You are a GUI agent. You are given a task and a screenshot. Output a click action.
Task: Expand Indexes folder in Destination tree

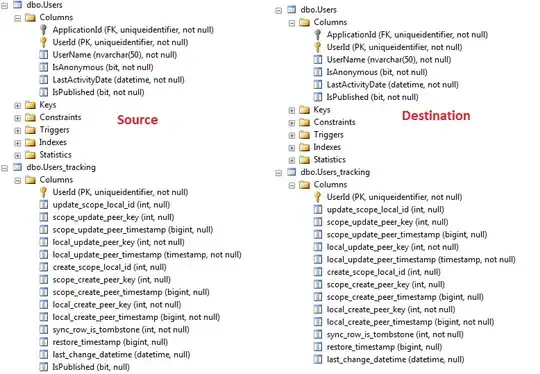click(x=291, y=148)
